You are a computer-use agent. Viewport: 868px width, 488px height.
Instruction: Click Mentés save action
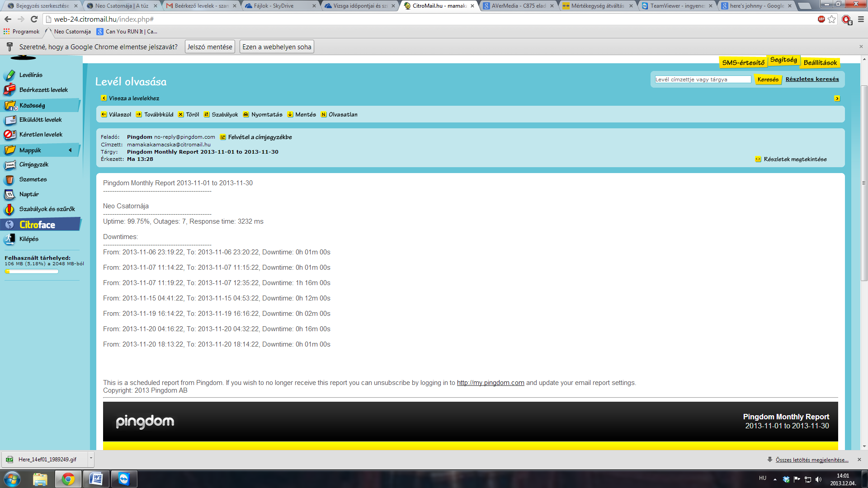point(302,115)
